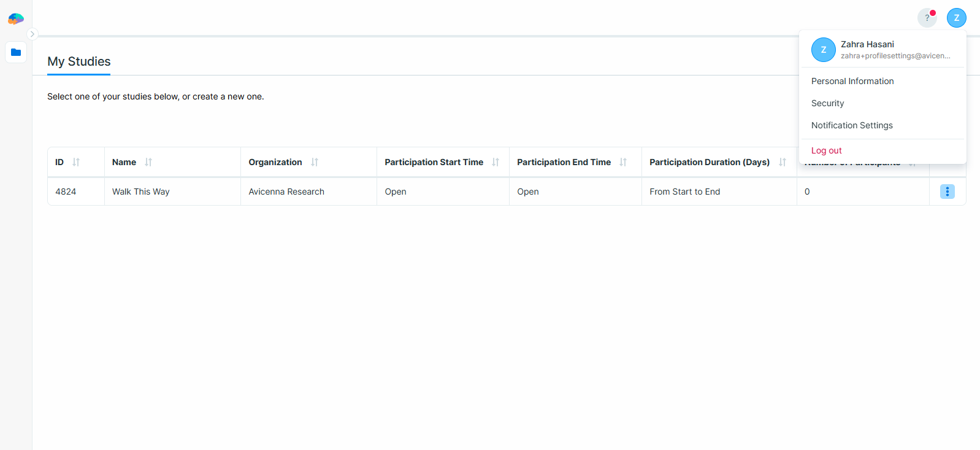Sort table by Organization column
The height and width of the screenshot is (450, 980).
[315, 162]
